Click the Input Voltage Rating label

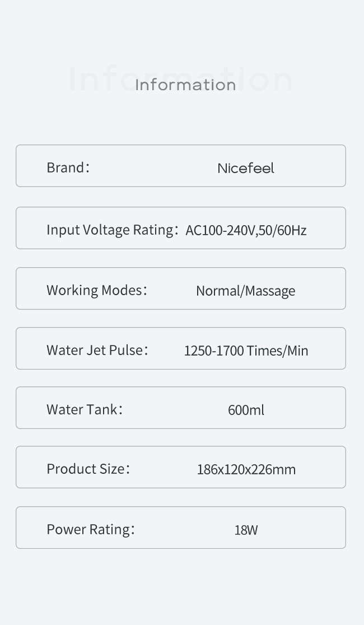[x=111, y=230]
